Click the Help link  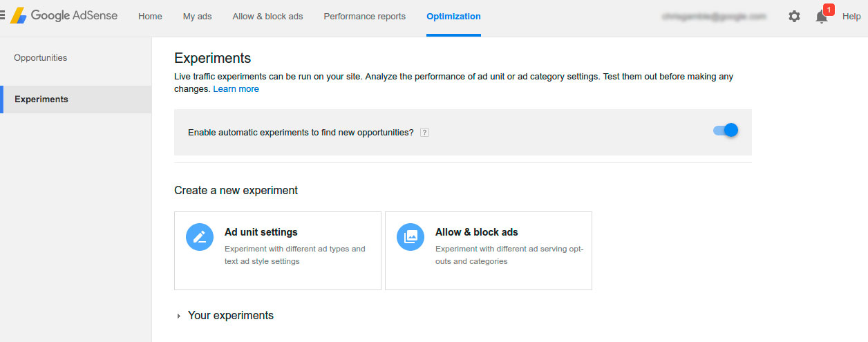851,17
